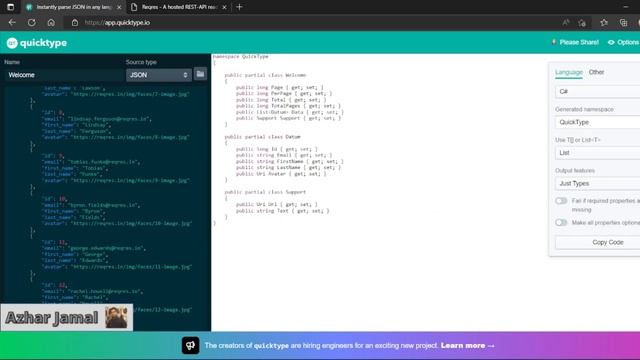Toggle the Options panel eye button
This screenshot has height=360, width=640.
point(623,42)
